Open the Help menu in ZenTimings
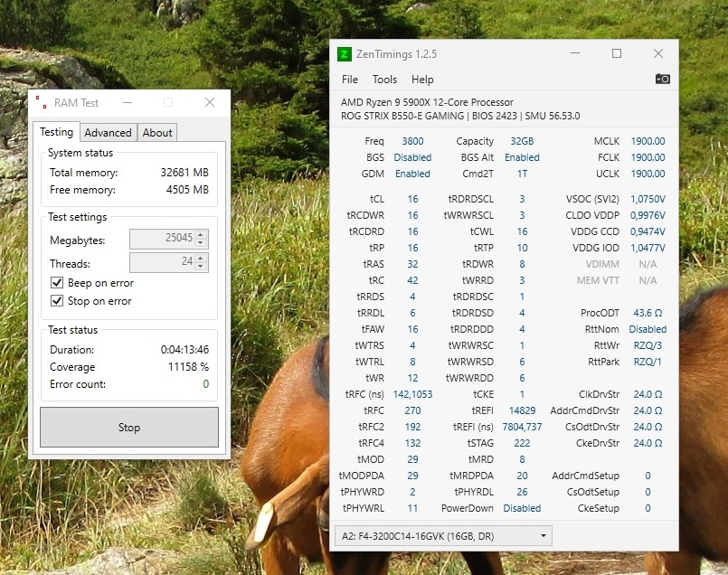Screen dimensions: 728x575 pos(422,80)
